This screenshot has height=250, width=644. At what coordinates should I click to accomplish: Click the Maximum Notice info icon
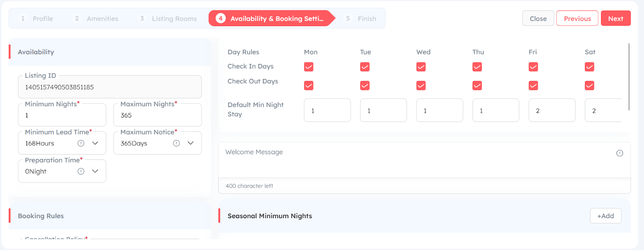tap(176, 143)
